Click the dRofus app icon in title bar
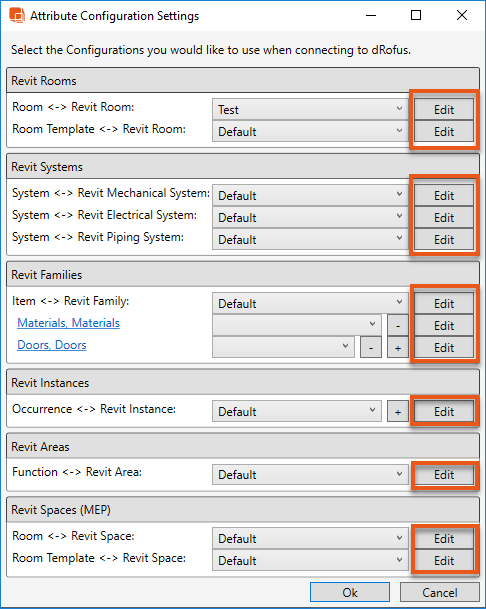 (17, 15)
